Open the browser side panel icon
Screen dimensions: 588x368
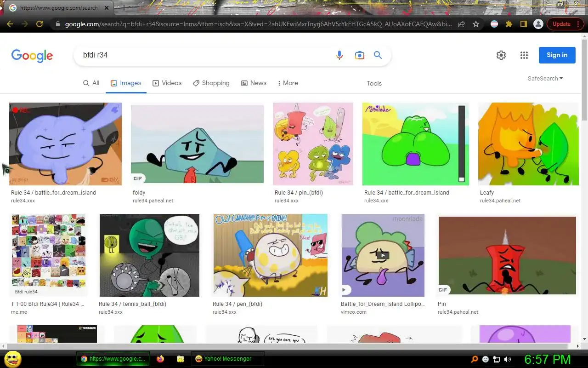[x=524, y=24]
